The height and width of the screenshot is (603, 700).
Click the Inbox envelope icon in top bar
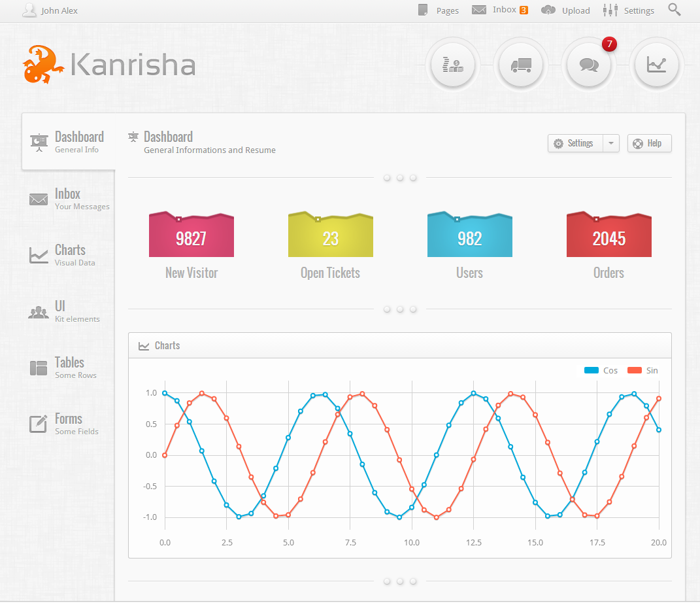479,10
